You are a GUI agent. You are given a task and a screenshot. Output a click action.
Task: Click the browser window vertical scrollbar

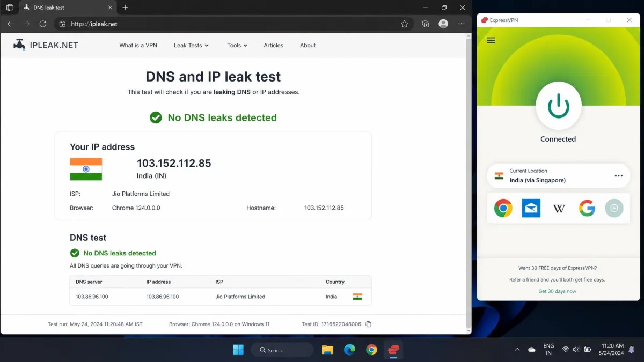(x=469, y=183)
